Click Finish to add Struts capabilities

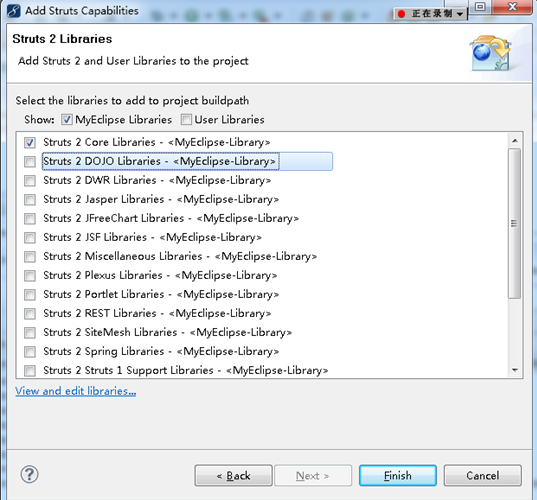click(398, 475)
